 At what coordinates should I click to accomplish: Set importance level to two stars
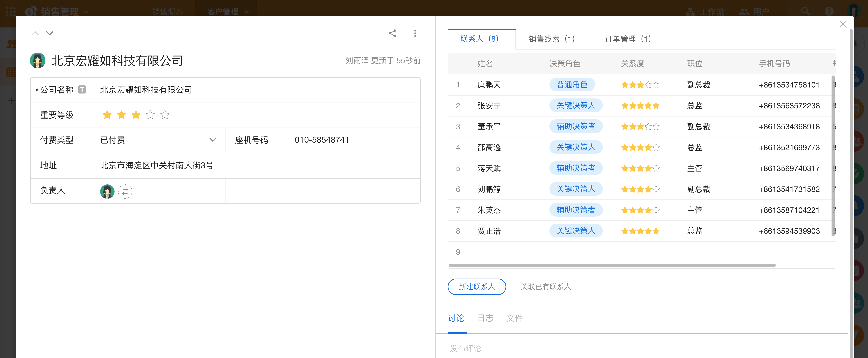122,115
